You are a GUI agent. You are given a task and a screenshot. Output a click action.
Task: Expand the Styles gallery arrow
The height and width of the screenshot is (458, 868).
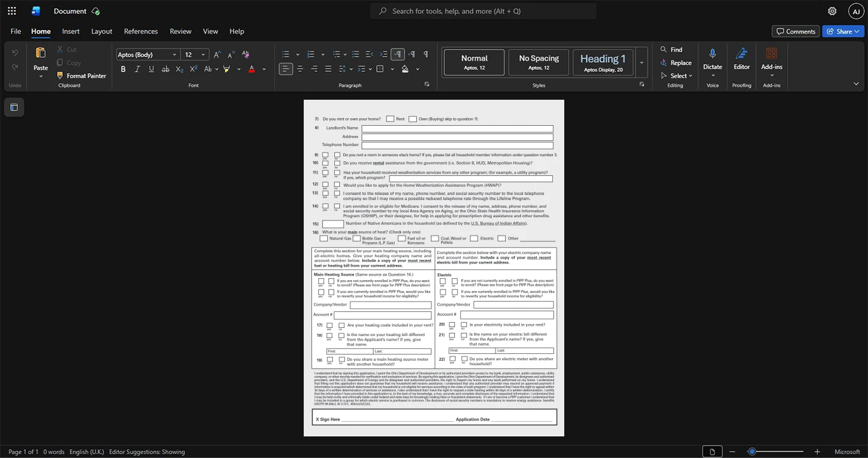point(641,62)
